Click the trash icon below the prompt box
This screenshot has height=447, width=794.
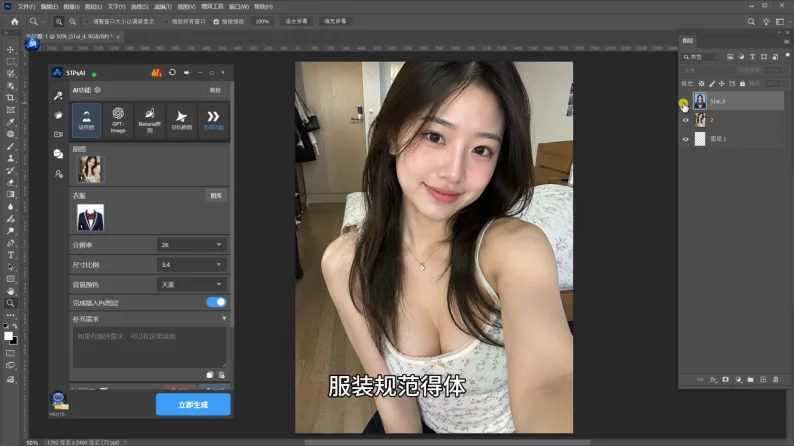pyautogui.click(x=222, y=375)
